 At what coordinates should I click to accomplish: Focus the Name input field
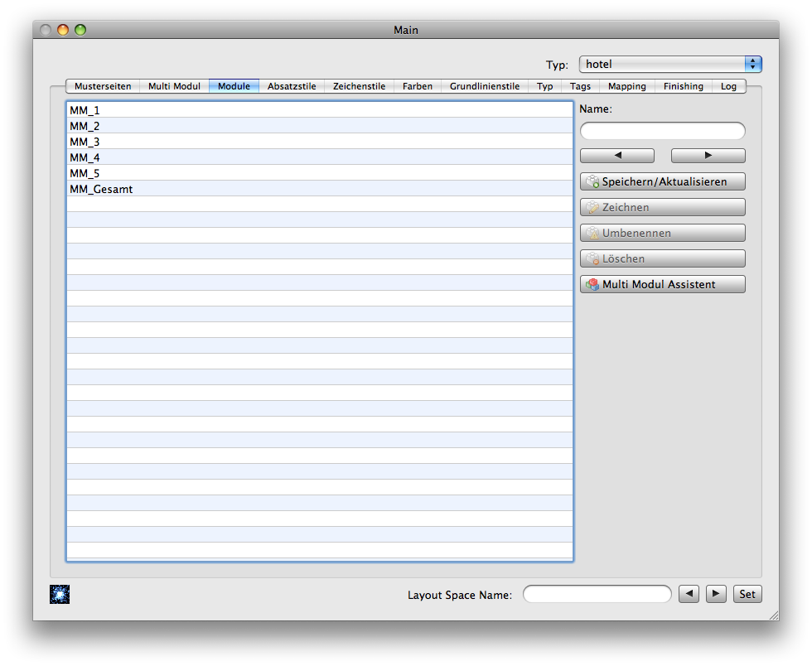663,131
